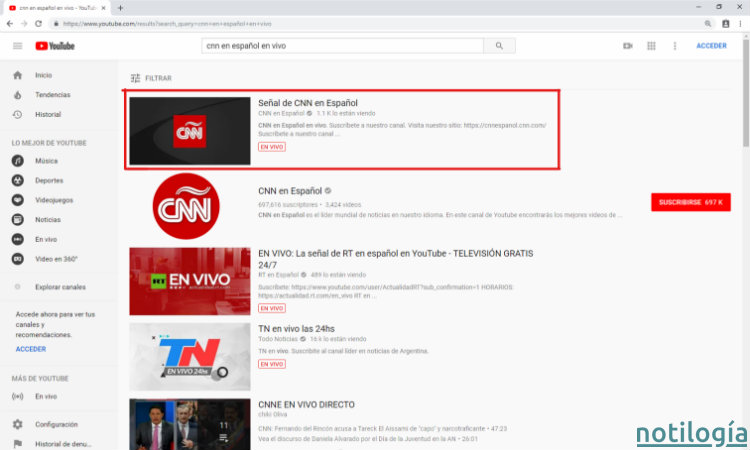This screenshot has width=750, height=450.
Task: Click Video en 360° label
Action: [x=56, y=259]
